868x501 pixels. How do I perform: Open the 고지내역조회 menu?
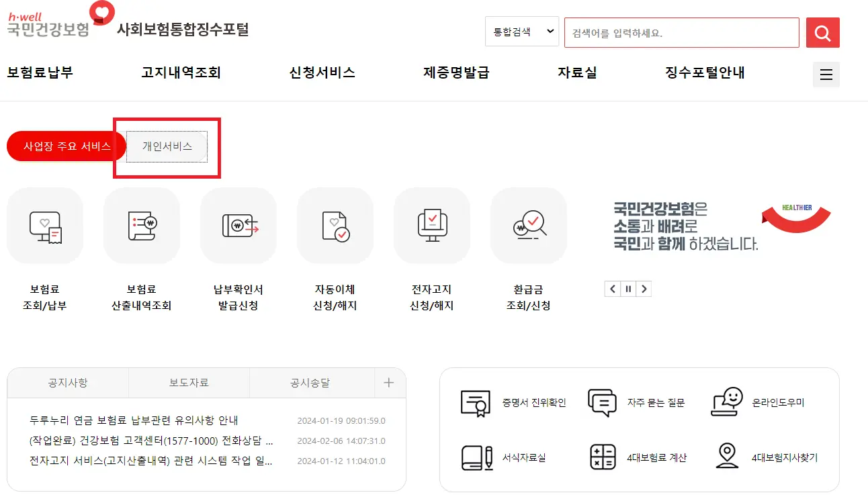180,73
